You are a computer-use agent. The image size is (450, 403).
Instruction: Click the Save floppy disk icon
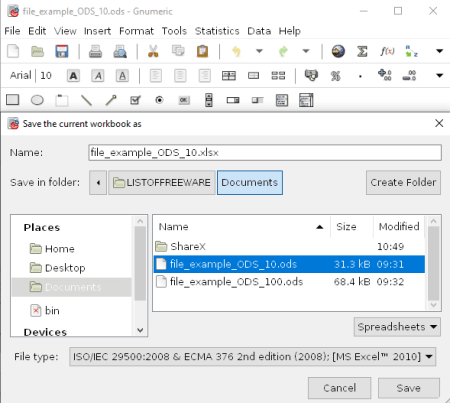point(62,51)
